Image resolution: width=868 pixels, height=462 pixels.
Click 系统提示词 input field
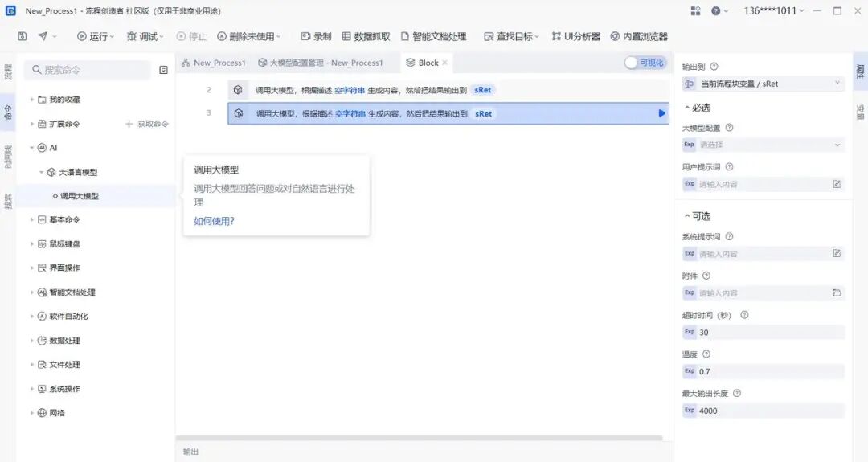(x=763, y=254)
